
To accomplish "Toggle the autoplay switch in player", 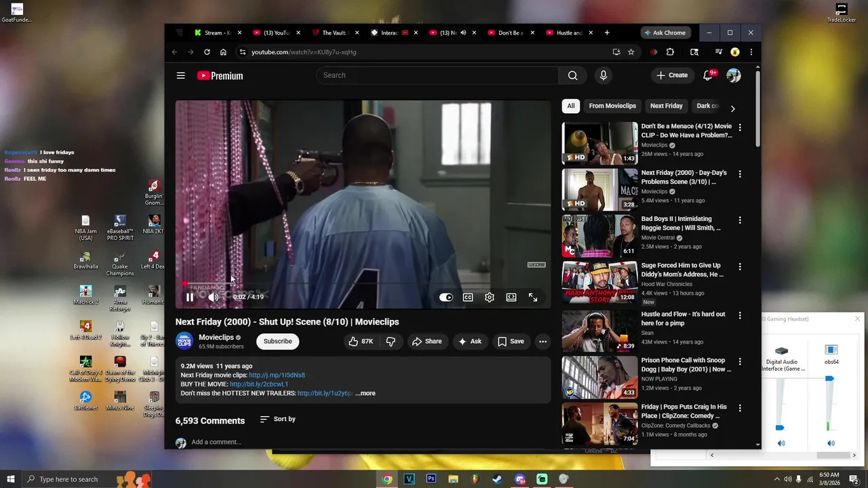I will pyautogui.click(x=446, y=297).
